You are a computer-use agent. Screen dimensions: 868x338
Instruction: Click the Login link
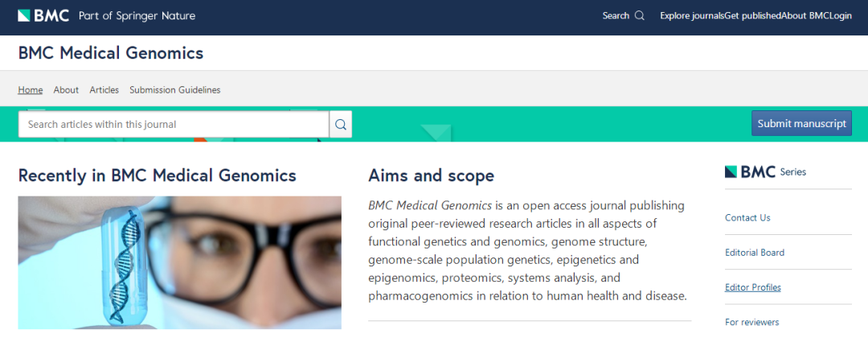pyautogui.click(x=841, y=15)
